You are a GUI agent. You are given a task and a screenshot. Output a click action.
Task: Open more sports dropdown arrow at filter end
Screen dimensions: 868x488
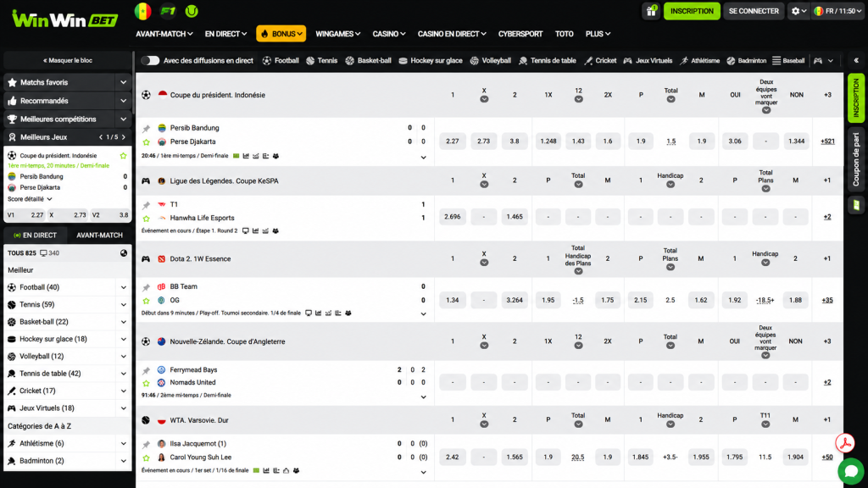[831, 61]
